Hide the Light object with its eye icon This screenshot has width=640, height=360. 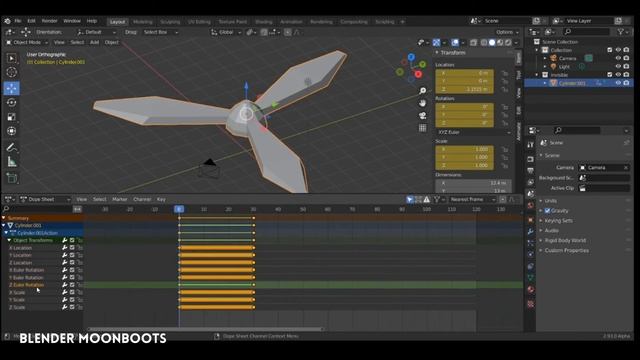(618, 66)
